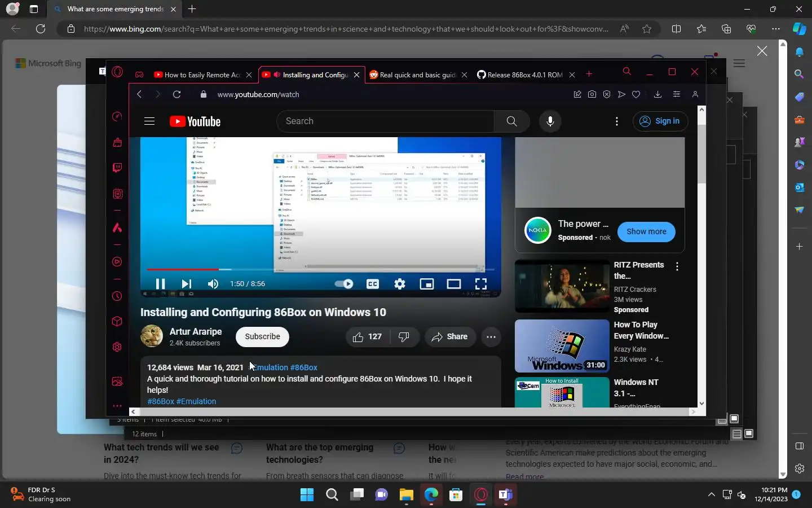The width and height of the screenshot is (812, 508).
Task: Take a snapshot with Opera's camera icon
Action: point(592,94)
